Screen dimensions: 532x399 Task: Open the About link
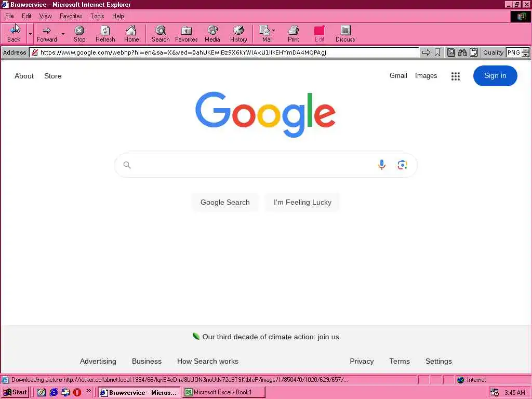pos(24,76)
